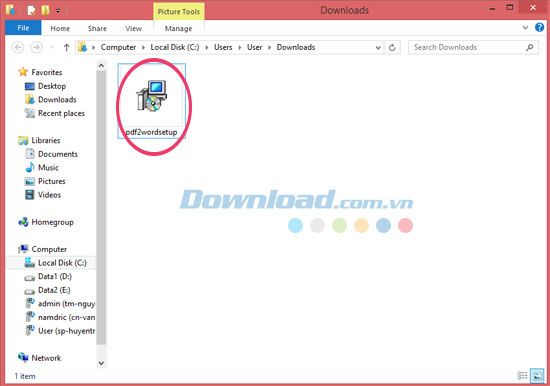This screenshot has height=386, width=550.
Task: Open the Customize Quick Access Toolbar dropdown
Action: point(58,12)
